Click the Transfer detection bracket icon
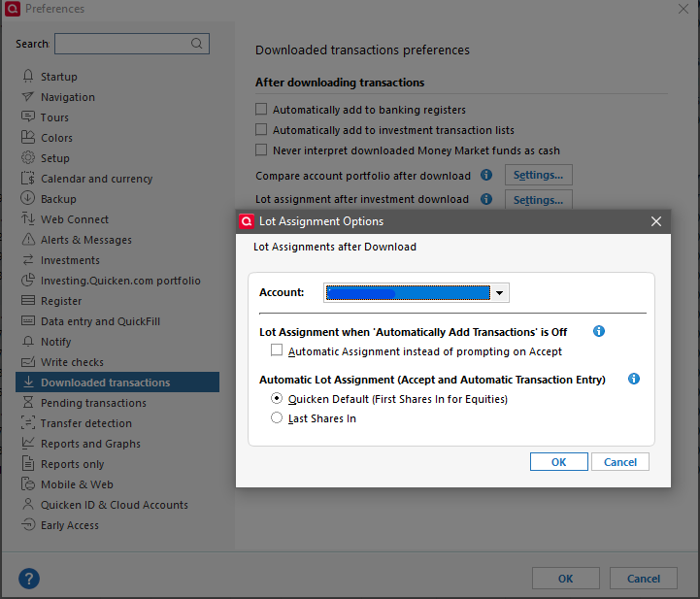This screenshot has width=700, height=599. [x=28, y=422]
